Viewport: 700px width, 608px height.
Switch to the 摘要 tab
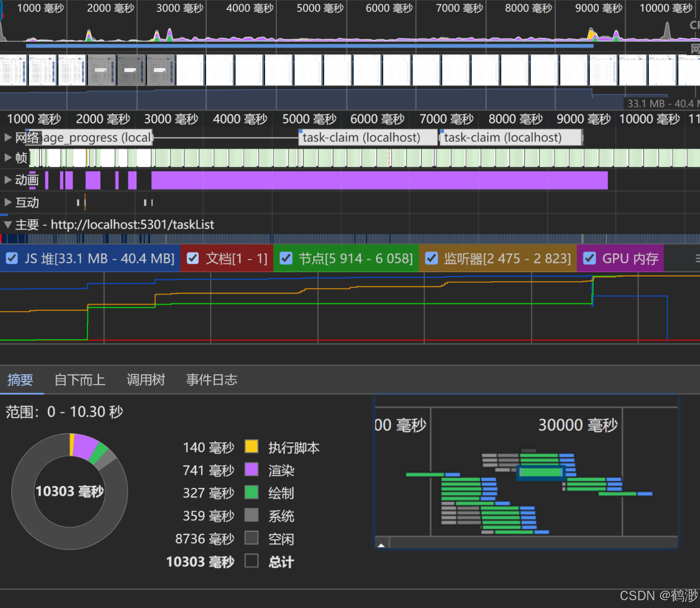pos(20,380)
